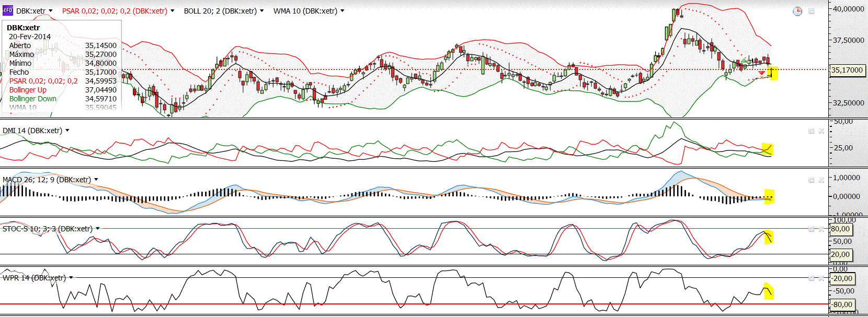Click the DBK:xetr title in data box
The width and height of the screenshot is (868, 317).
point(23,28)
